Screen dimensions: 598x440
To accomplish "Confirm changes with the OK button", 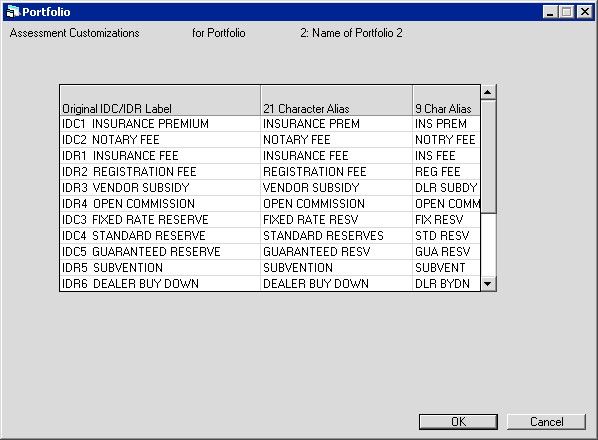I will (458, 422).
